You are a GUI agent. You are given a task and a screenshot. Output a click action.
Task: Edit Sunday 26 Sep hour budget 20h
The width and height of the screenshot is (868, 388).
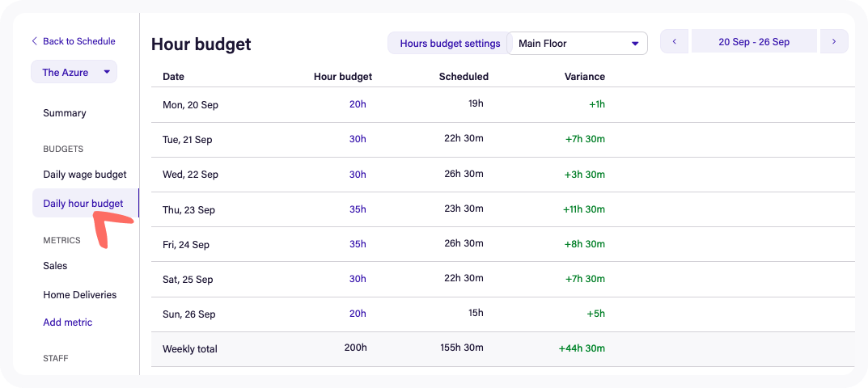[358, 314]
